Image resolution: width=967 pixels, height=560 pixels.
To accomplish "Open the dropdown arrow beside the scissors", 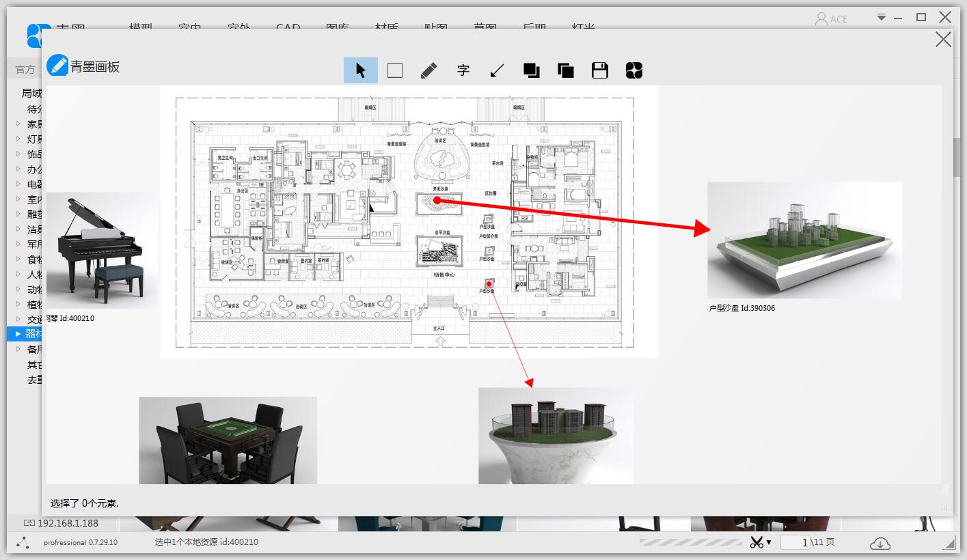I will pos(769,543).
